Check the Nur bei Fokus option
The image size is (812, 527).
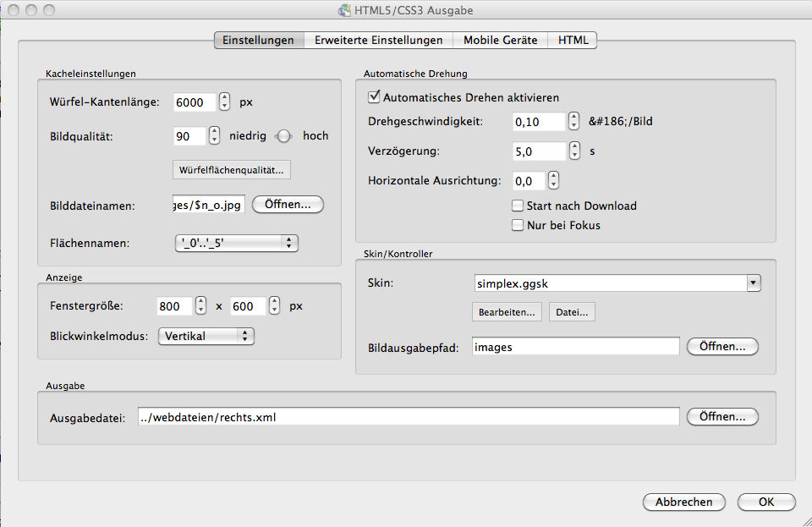[x=518, y=225]
